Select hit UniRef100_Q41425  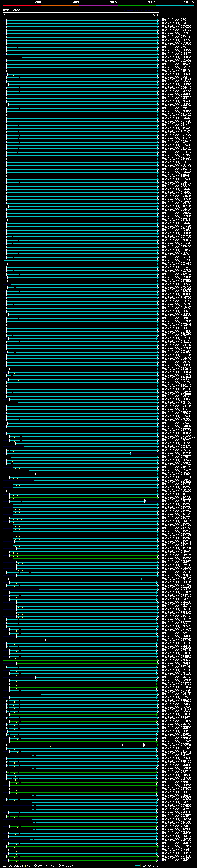[176, 115]
